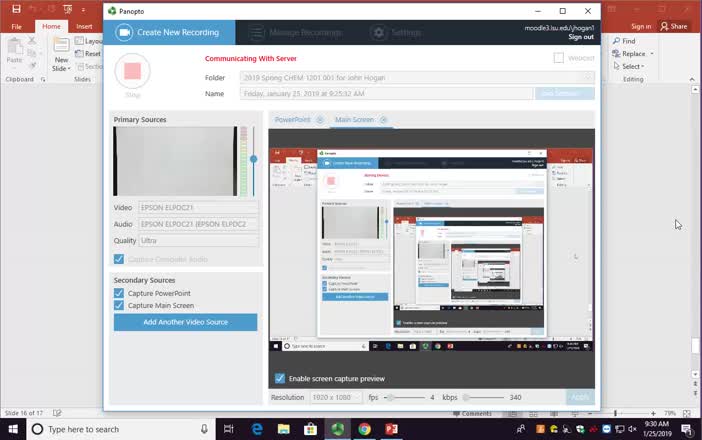
Task: Open the Select dropdown in Editing group
Action: (x=629, y=66)
